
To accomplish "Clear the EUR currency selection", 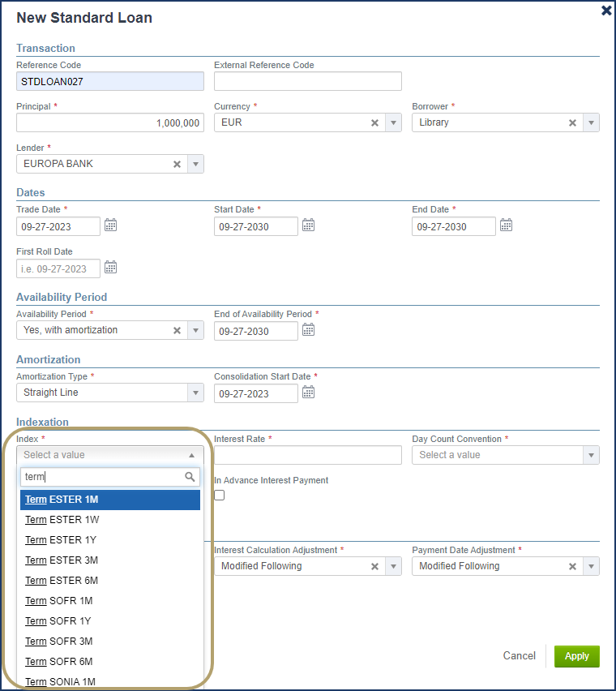I will click(x=374, y=123).
